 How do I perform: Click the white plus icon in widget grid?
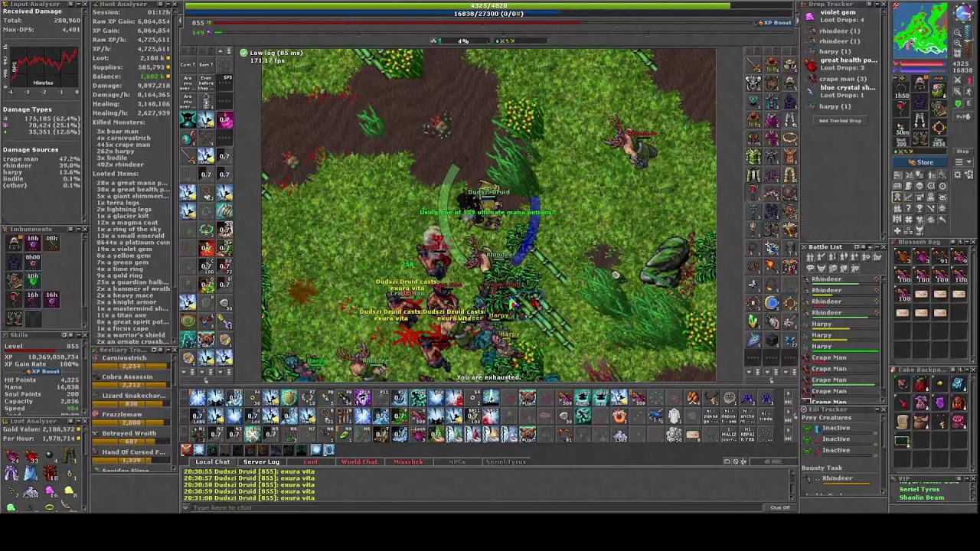tap(897, 230)
